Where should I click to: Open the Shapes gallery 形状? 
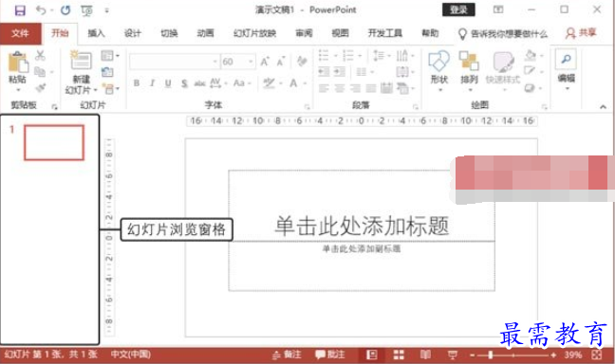438,70
